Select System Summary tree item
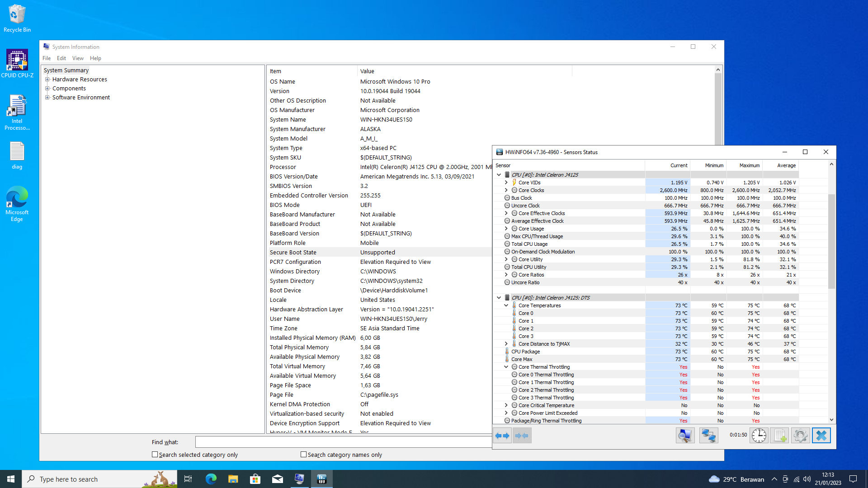 66,70
